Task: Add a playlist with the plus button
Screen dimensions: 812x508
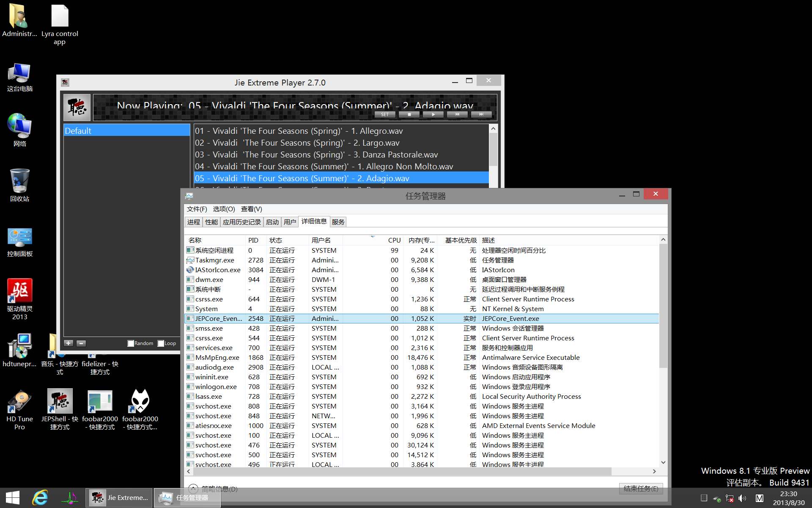Action: 69,343
